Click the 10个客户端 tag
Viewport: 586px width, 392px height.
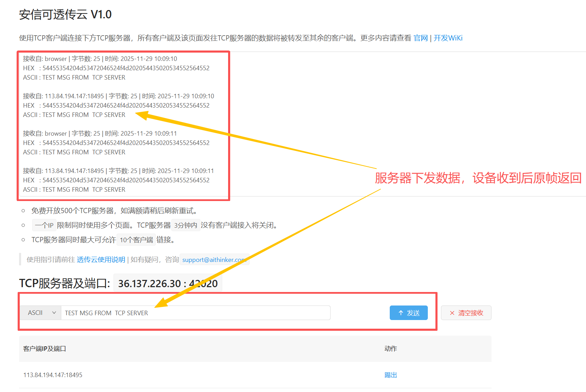pos(136,240)
